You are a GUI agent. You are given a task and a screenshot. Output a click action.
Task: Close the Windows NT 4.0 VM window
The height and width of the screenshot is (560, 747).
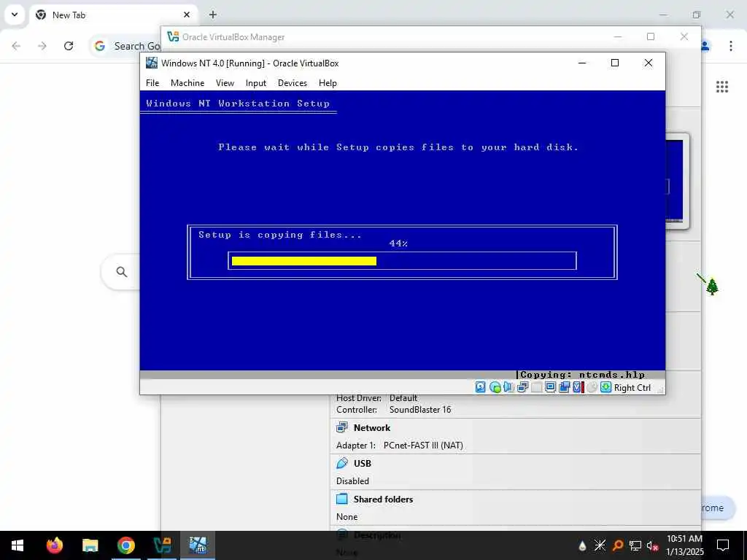[x=649, y=63]
